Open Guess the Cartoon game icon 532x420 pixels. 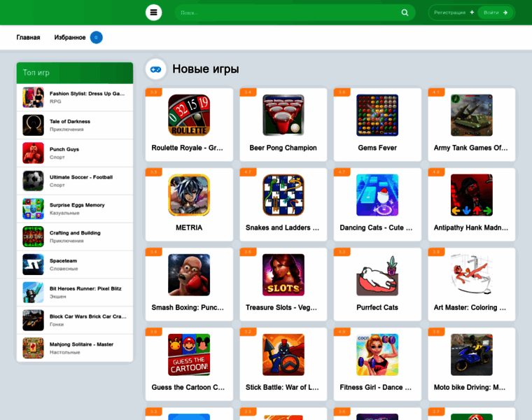point(189,354)
